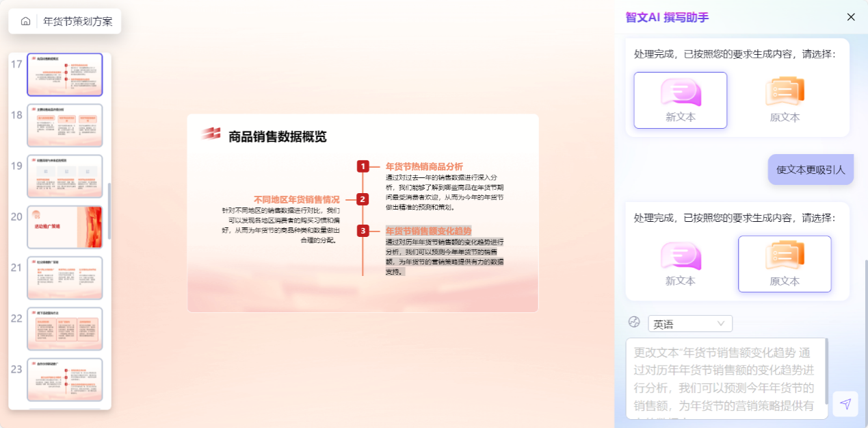Click the home icon in the breadcrumb
Image resolution: width=868 pixels, height=428 pixels.
click(x=25, y=21)
